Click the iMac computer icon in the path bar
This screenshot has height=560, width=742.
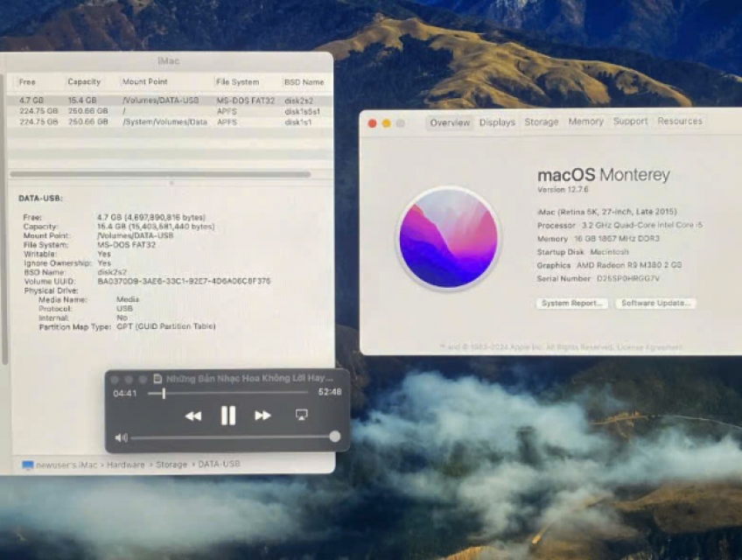click(x=27, y=465)
